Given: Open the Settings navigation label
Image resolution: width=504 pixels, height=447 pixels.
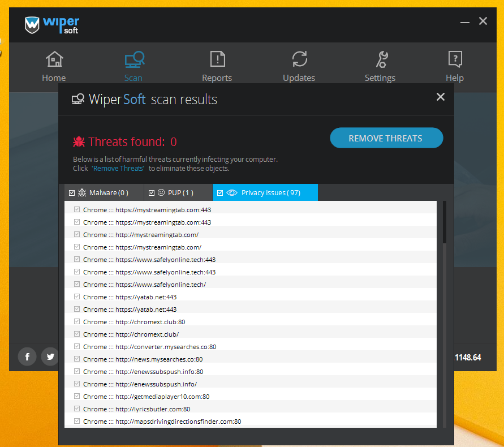Looking at the screenshot, I should coord(380,78).
